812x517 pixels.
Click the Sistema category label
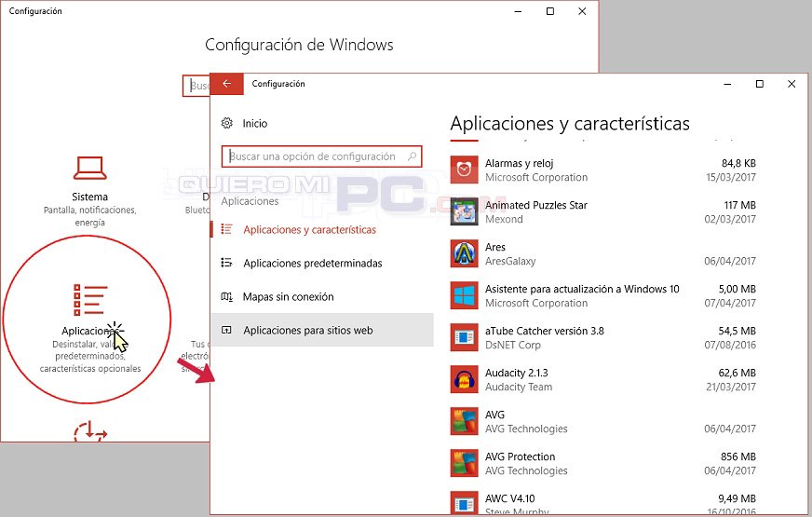tap(90, 197)
